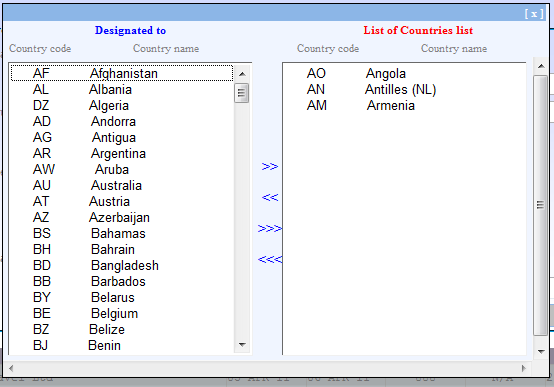Select the Benin row
Viewport: 554px width, 387px height.
pos(122,345)
